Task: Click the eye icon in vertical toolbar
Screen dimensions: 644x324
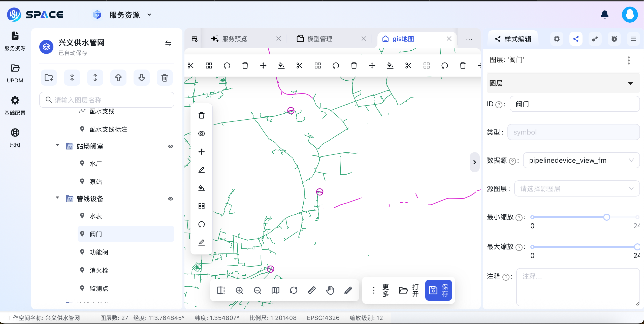Action: click(201, 134)
